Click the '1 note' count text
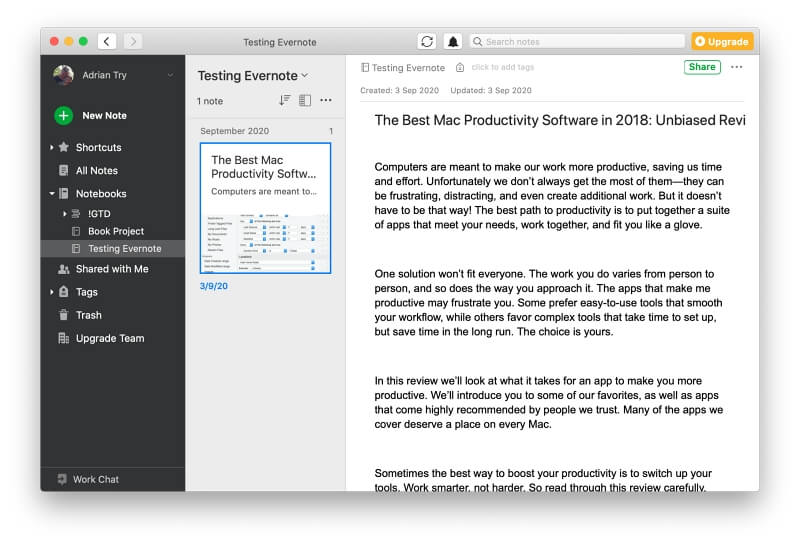The image size is (800, 545). point(210,101)
